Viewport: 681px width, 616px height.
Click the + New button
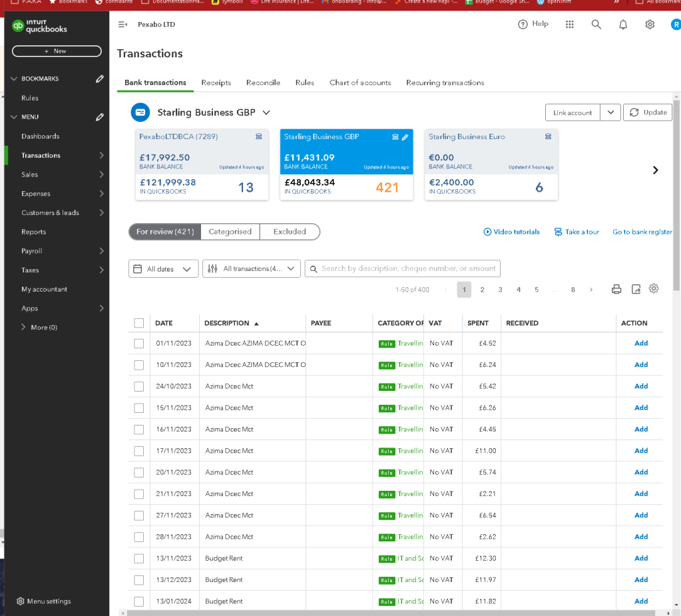[57, 51]
